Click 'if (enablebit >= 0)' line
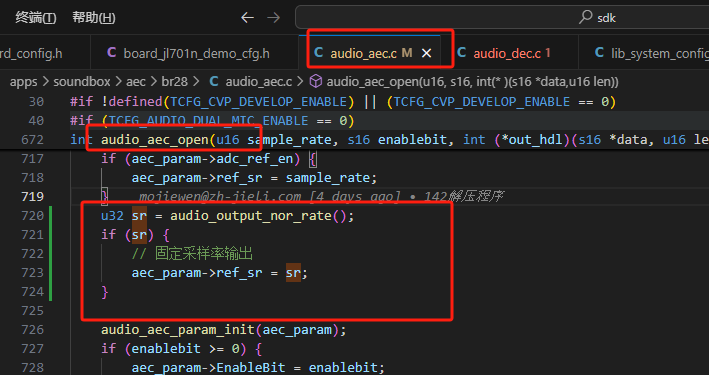The image size is (709, 375). (x=181, y=349)
